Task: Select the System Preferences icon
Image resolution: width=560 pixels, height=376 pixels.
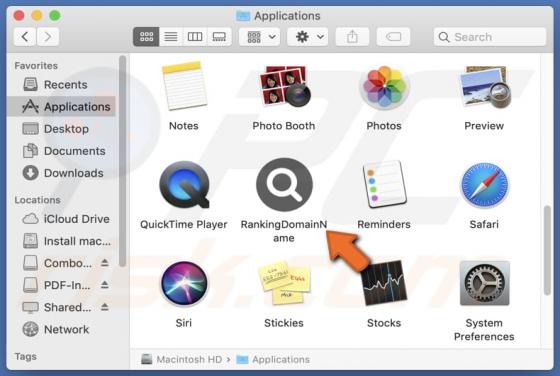Action: tap(484, 283)
